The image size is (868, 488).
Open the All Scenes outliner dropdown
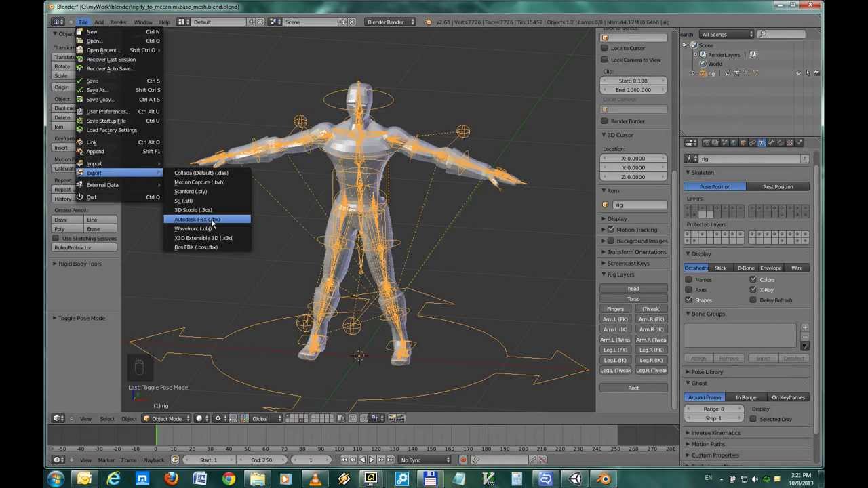pyautogui.click(x=727, y=34)
